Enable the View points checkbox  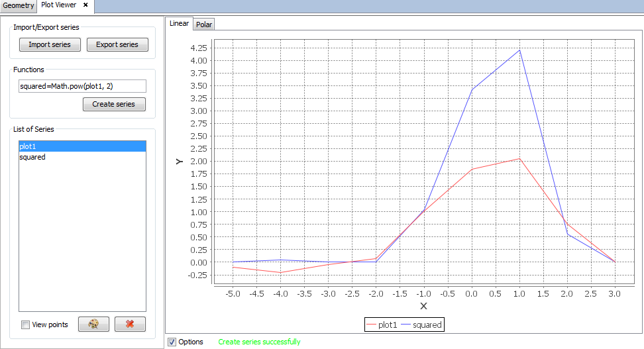(26, 325)
